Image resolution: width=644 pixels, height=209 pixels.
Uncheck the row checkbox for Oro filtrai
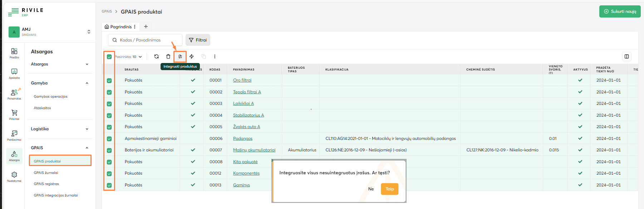tap(109, 81)
